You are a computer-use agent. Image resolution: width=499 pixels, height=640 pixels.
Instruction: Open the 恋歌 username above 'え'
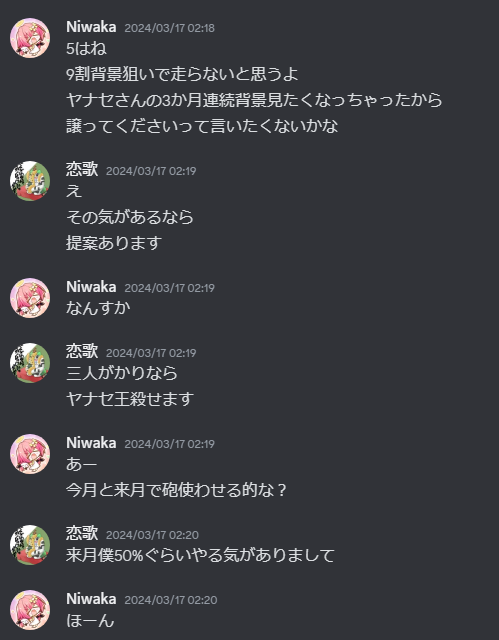82,169
